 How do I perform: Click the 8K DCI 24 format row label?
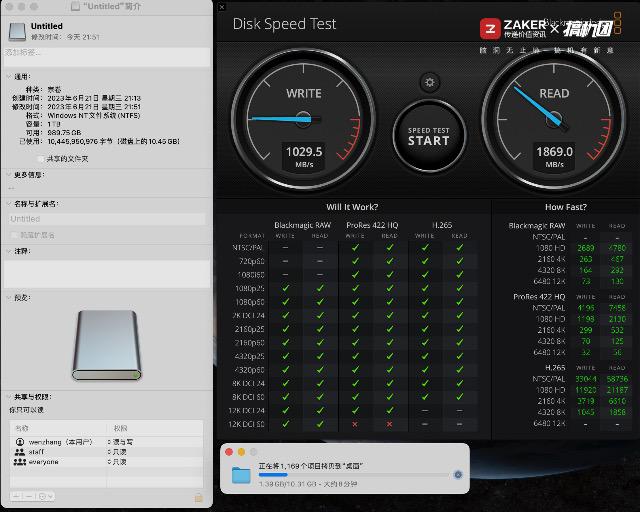(248, 383)
